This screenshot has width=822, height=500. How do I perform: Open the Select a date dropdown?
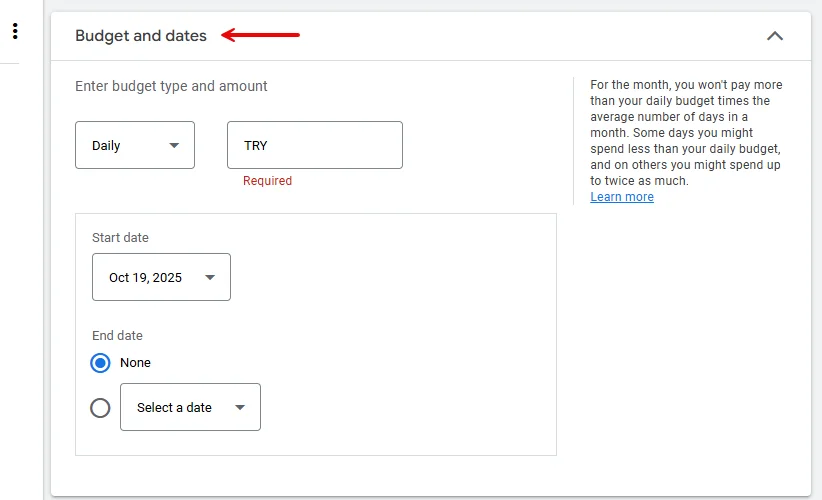(x=190, y=407)
